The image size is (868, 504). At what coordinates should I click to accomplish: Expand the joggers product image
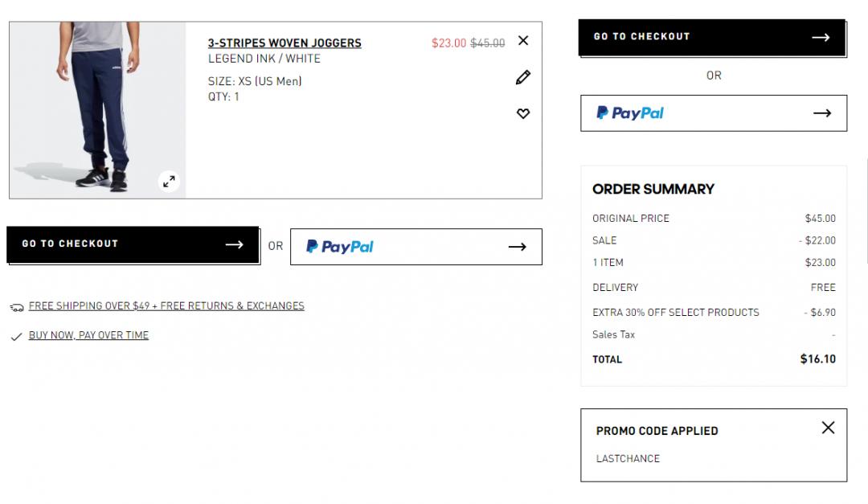pyautogui.click(x=169, y=182)
